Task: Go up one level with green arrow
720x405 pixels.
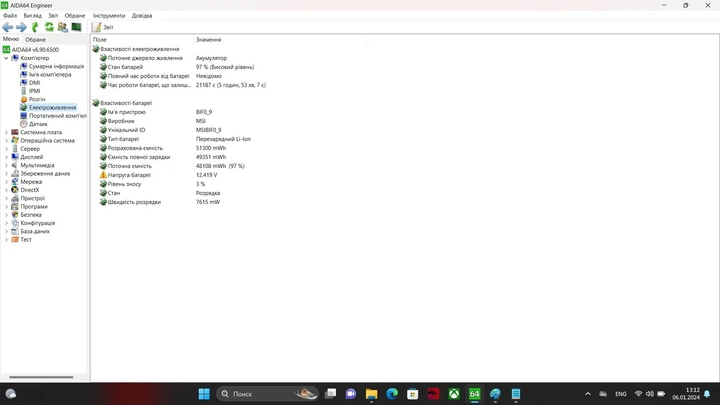Action: (x=35, y=27)
